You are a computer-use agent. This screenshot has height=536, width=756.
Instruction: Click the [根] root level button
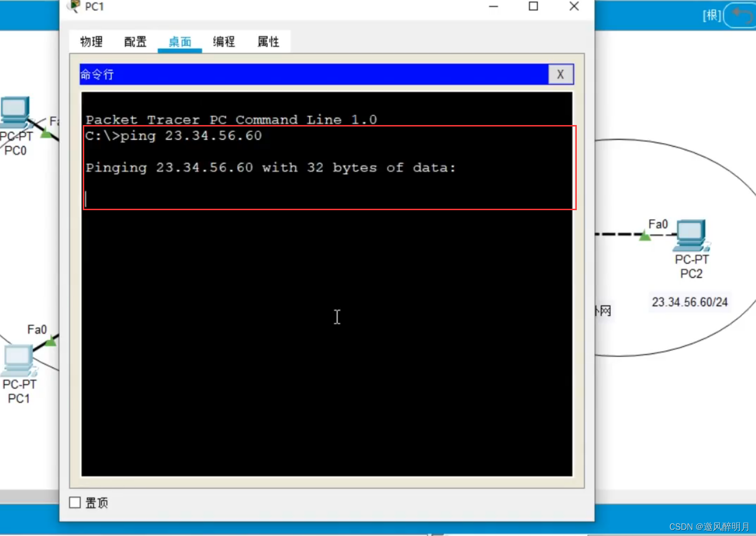711,16
